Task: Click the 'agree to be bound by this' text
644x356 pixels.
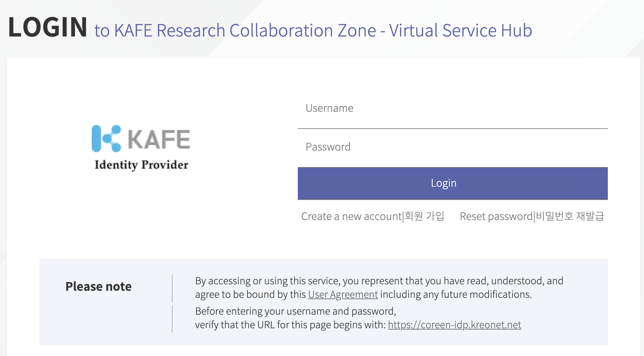Action: [250, 294]
